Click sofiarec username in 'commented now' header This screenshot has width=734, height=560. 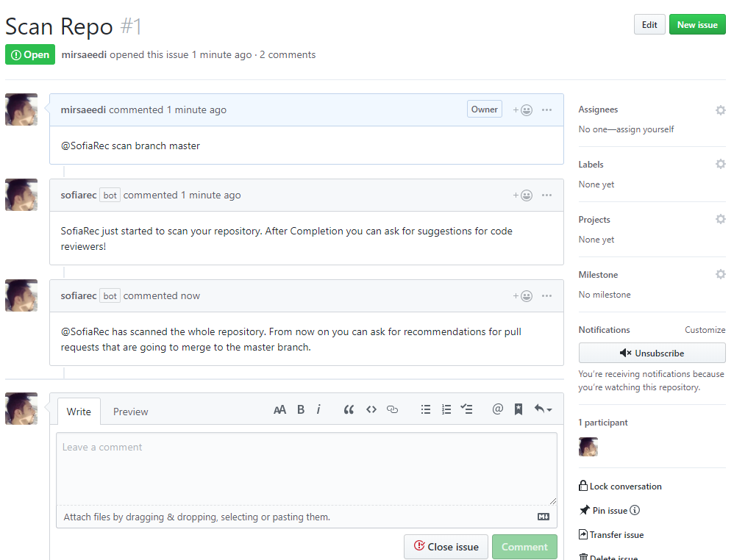(x=79, y=295)
